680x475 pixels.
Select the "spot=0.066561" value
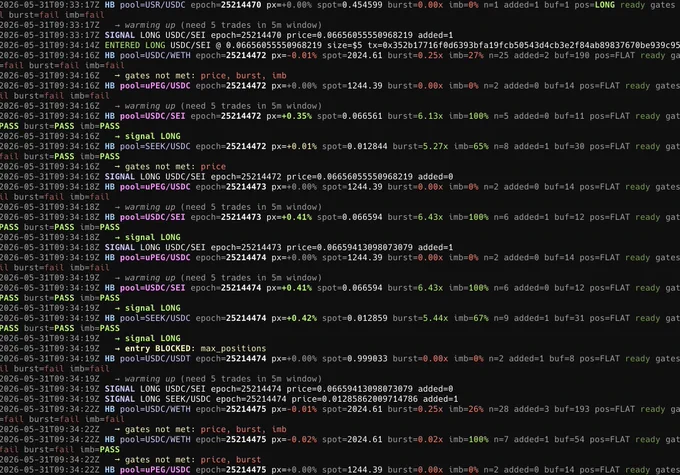click(x=350, y=116)
